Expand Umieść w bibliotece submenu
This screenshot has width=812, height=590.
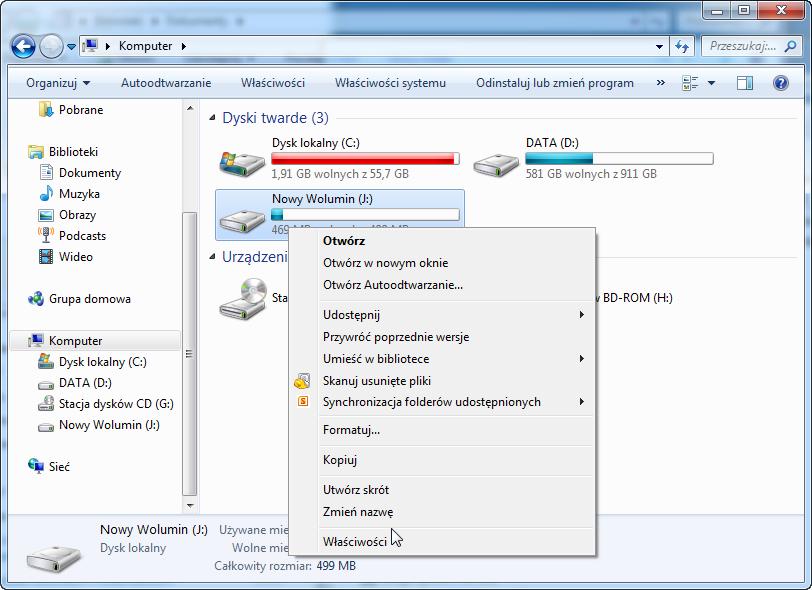coord(441,359)
